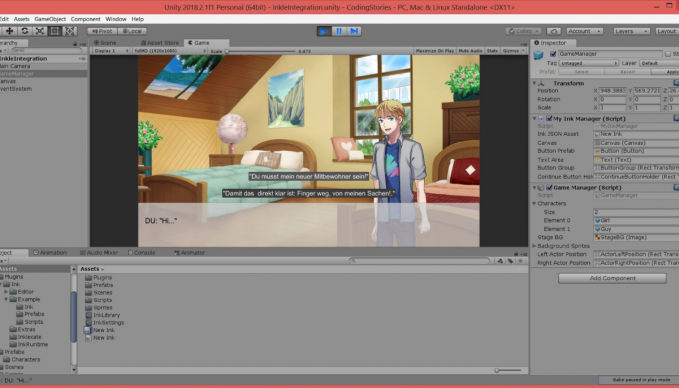
Task: Select the Scale tool
Action: (39, 31)
